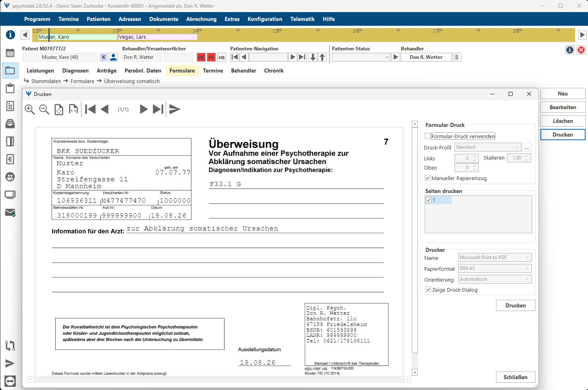Uncheck page 1 in Seiten drucken
Image resolution: width=588 pixels, height=390 pixels.
pyautogui.click(x=429, y=200)
